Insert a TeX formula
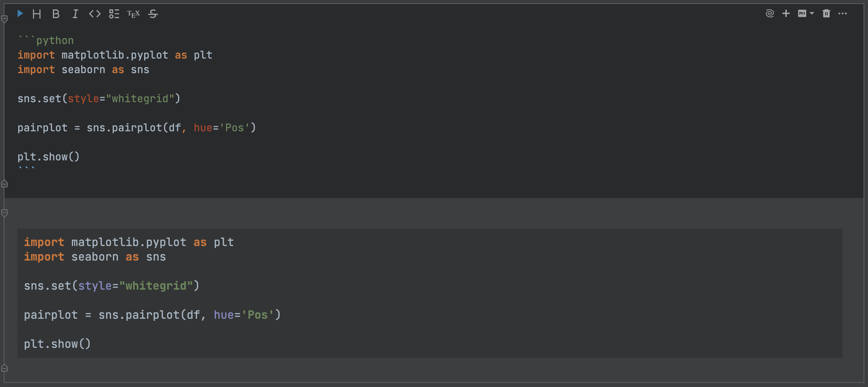This screenshot has height=387, width=868. (134, 14)
